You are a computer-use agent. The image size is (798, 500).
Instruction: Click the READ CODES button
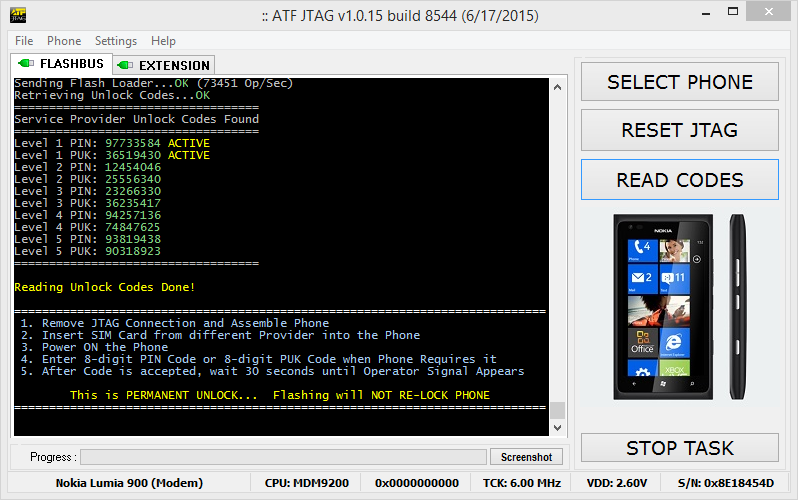pyautogui.click(x=680, y=180)
